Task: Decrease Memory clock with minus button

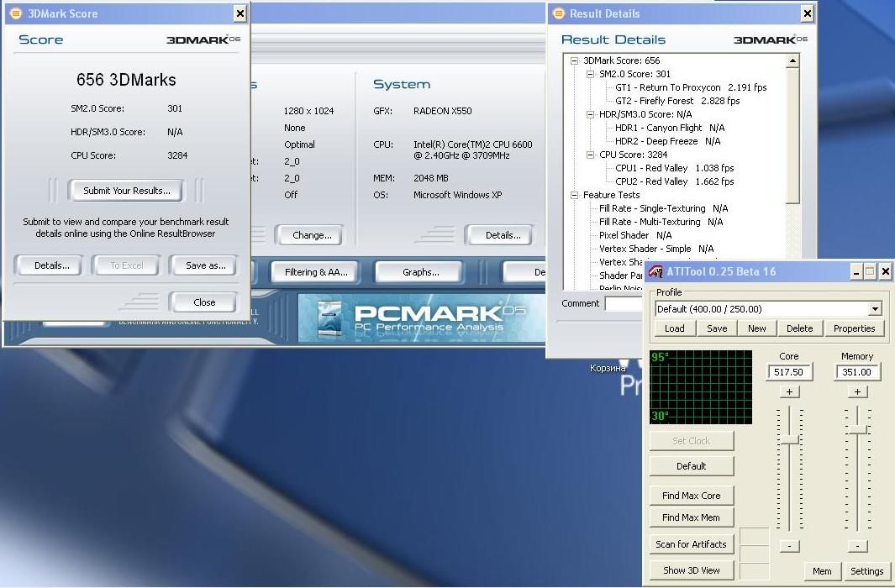Action: (x=857, y=546)
